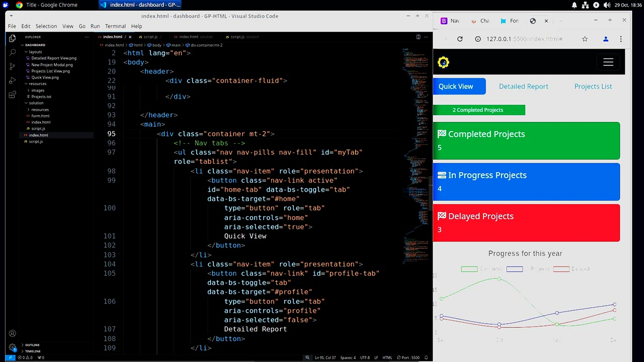Click the blue In Progress Projects card
The height and width of the screenshot is (362, 644).
(x=526, y=182)
